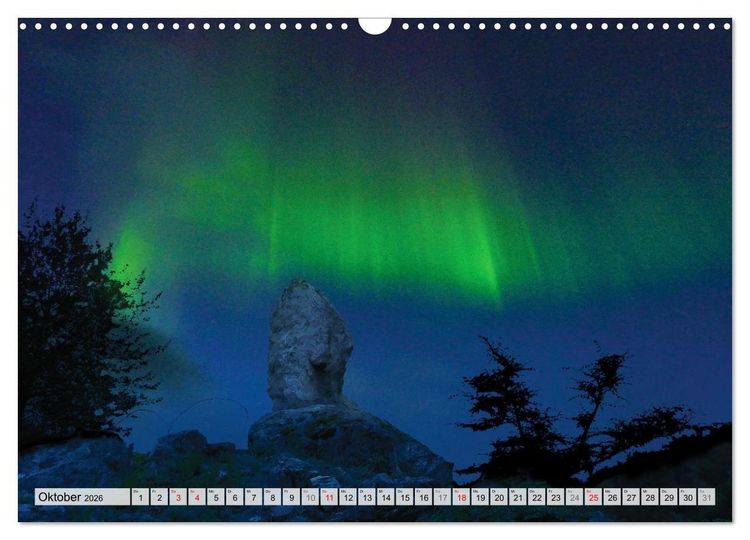Select day 7 in the calendar strip
750x540 pixels.
pos(254,496)
